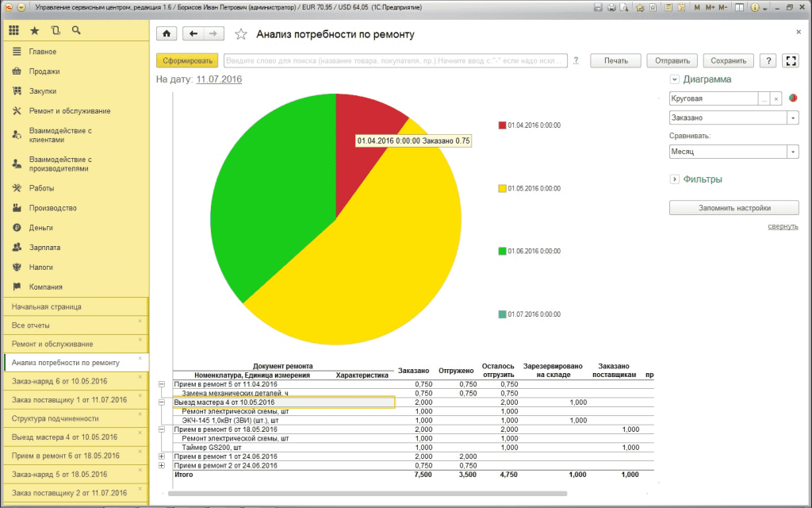Image resolution: width=812 pixels, height=508 pixels.
Task: Open the Заказано dropdown list
Action: (x=793, y=118)
